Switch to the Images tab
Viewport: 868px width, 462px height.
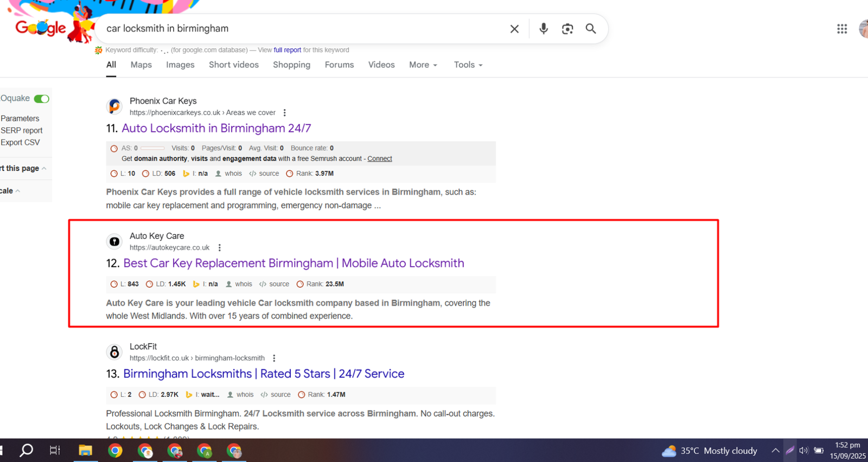(180, 65)
